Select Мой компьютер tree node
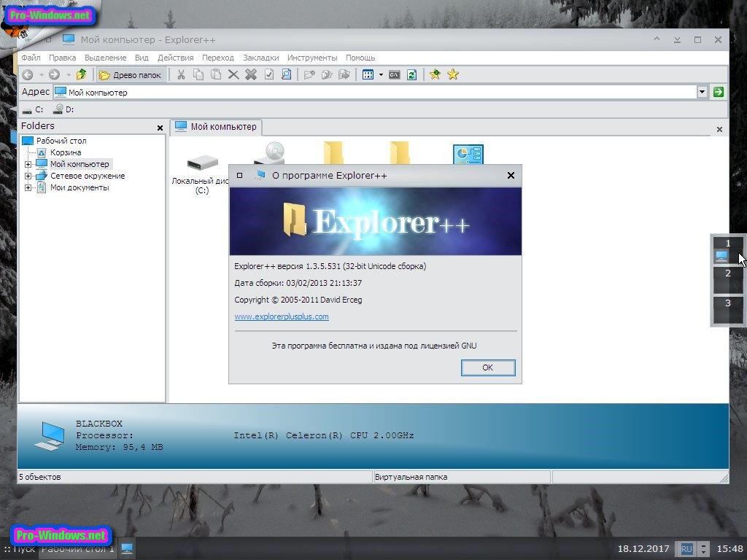The height and width of the screenshot is (560, 747). [x=80, y=164]
